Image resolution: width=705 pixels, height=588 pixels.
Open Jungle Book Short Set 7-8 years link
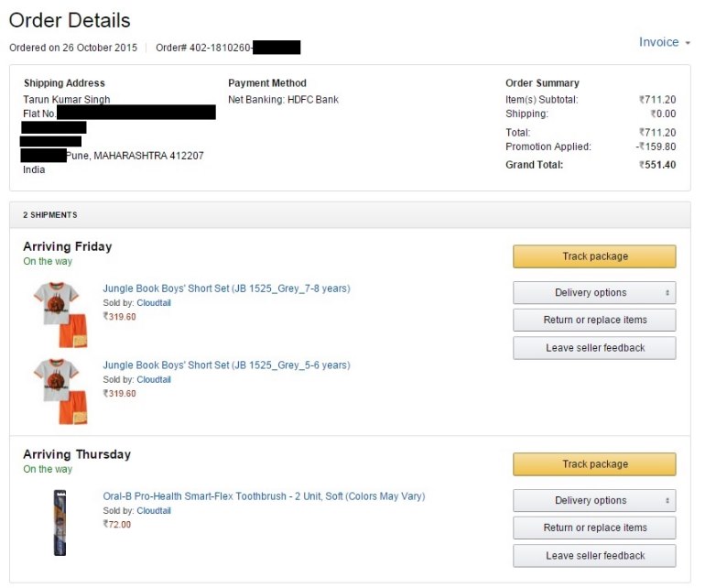click(226, 289)
